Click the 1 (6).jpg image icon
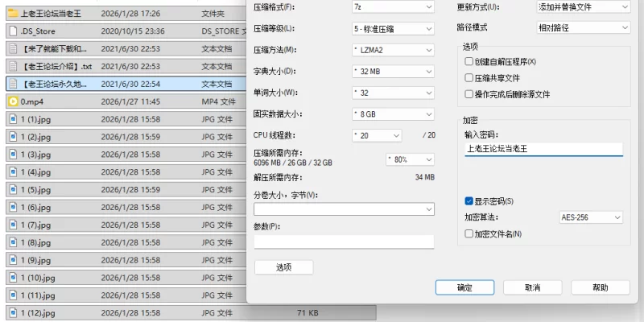The height and width of the screenshot is (322, 644). coord(13,208)
